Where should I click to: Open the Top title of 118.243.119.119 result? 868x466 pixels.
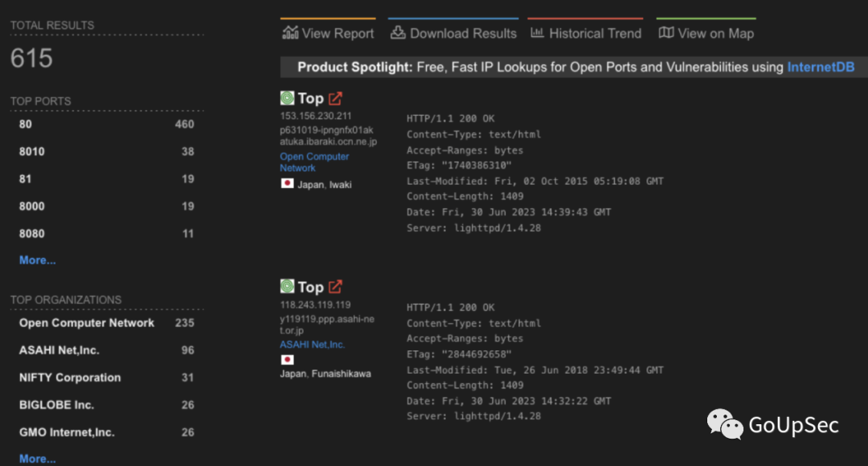click(x=310, y=288)
